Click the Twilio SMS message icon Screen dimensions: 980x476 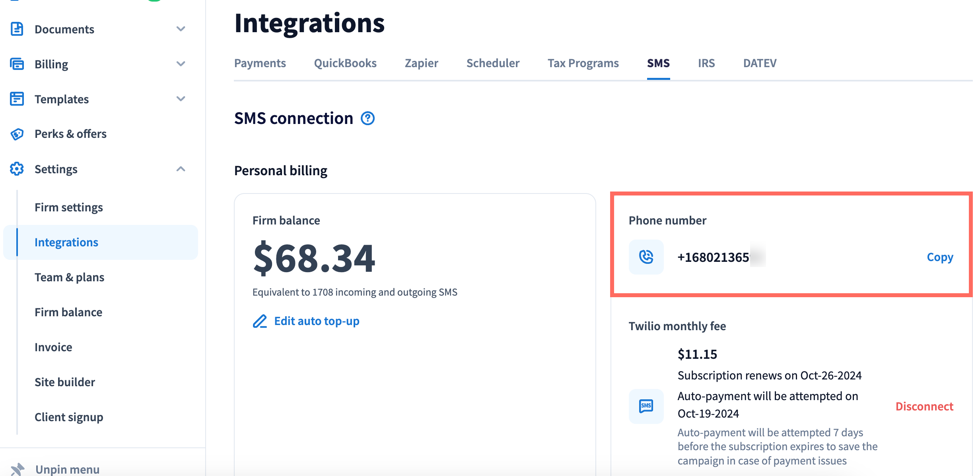pyautogui.click(x=646, y=406)
